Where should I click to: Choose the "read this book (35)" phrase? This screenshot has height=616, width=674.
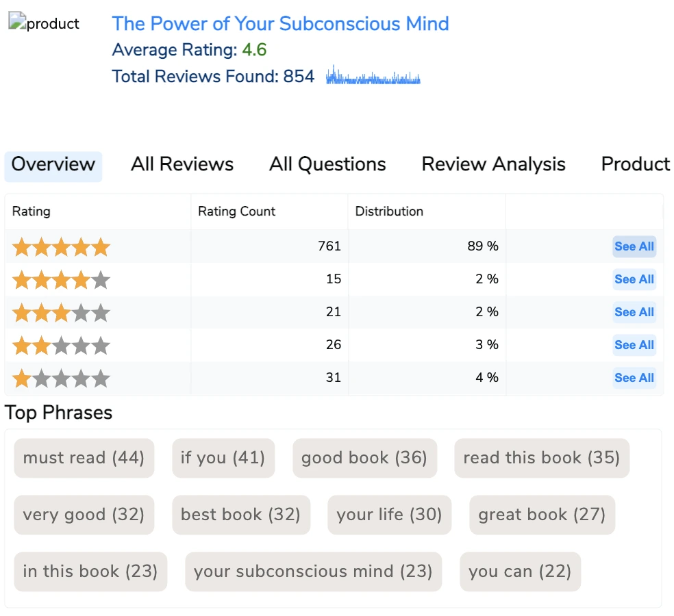(541, 458)
